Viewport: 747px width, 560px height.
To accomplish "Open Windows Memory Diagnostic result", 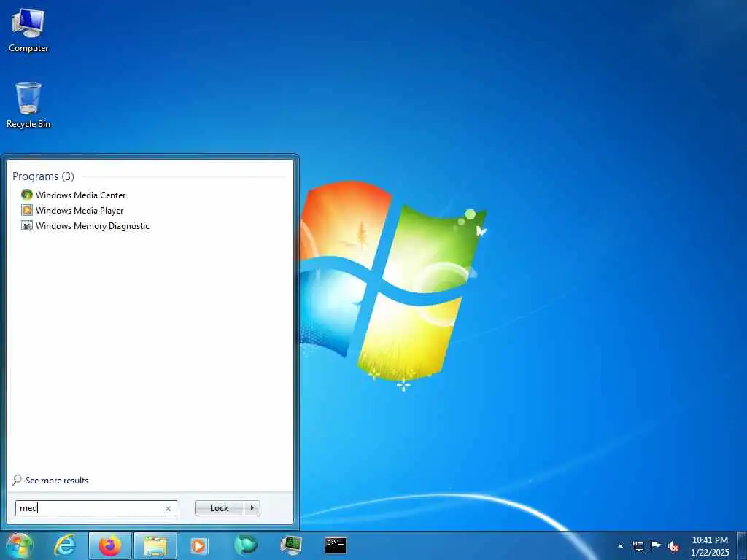I will [93, 226].
